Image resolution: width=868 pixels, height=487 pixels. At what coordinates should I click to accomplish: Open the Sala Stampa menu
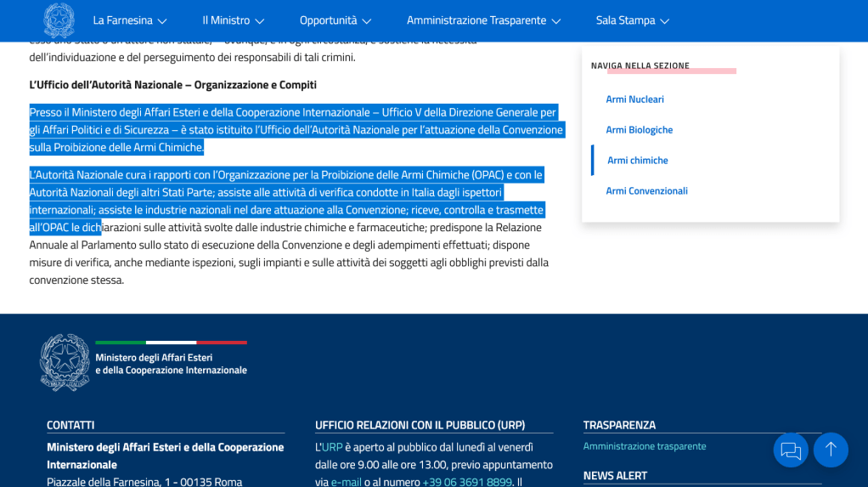[632, 20]
